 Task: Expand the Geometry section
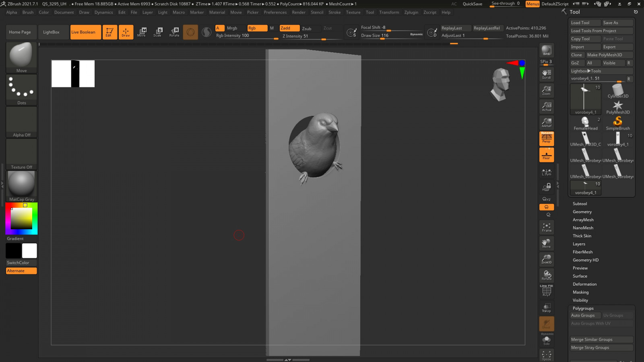(x=582, y=212)
